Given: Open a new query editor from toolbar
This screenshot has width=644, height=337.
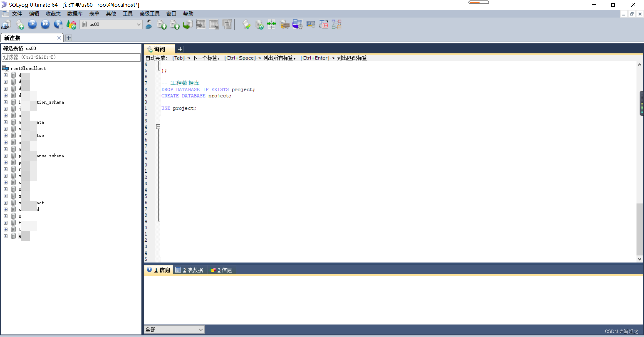Looking at the screenshot, I should tap(20, 24).
